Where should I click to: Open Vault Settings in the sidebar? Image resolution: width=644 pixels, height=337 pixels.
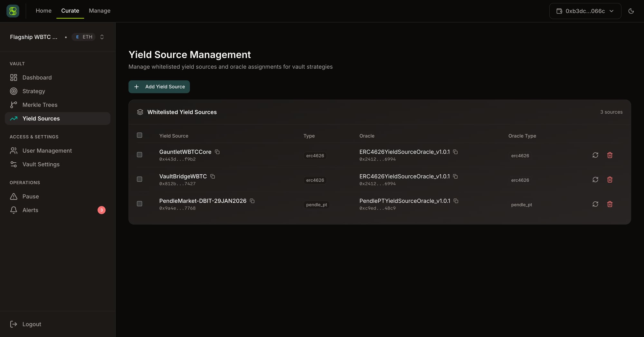[x=58, y=164]
